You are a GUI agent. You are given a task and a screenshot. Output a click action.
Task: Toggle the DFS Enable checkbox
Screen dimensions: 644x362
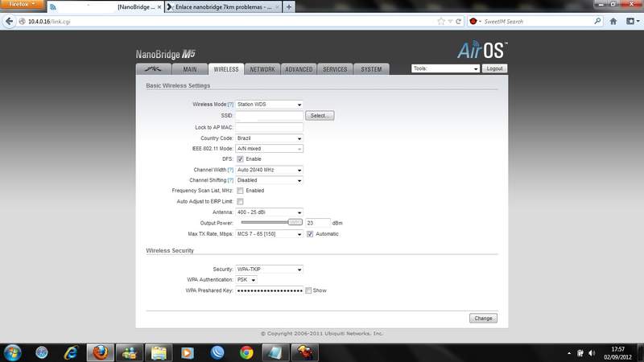tap(240, 158)
